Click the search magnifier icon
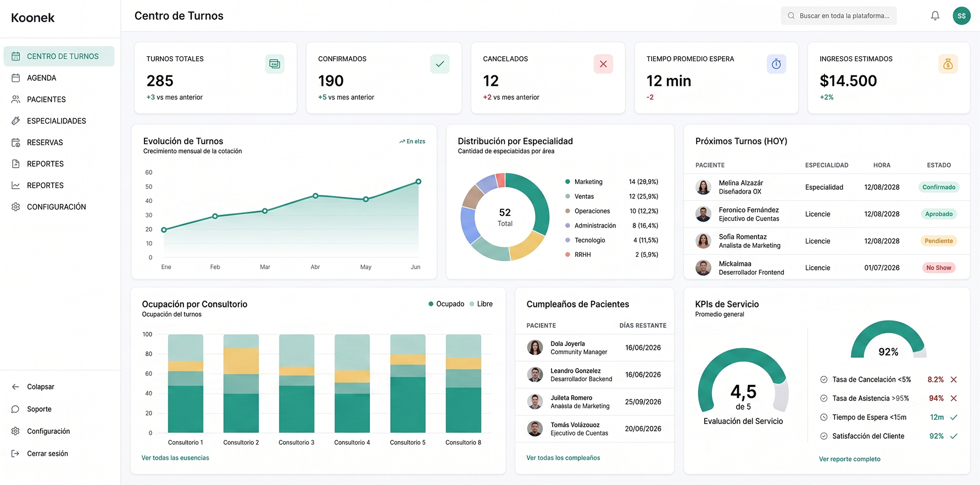 (791, 16)
